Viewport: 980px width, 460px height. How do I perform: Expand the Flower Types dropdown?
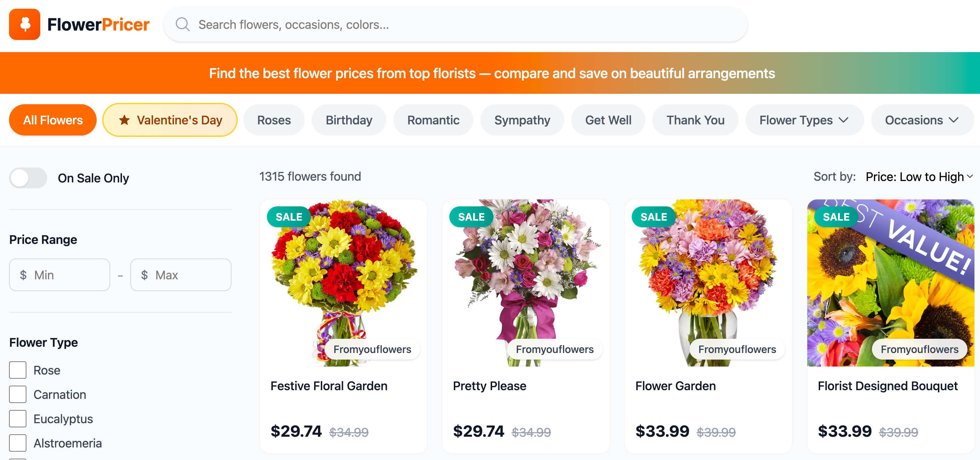(804, 120)
